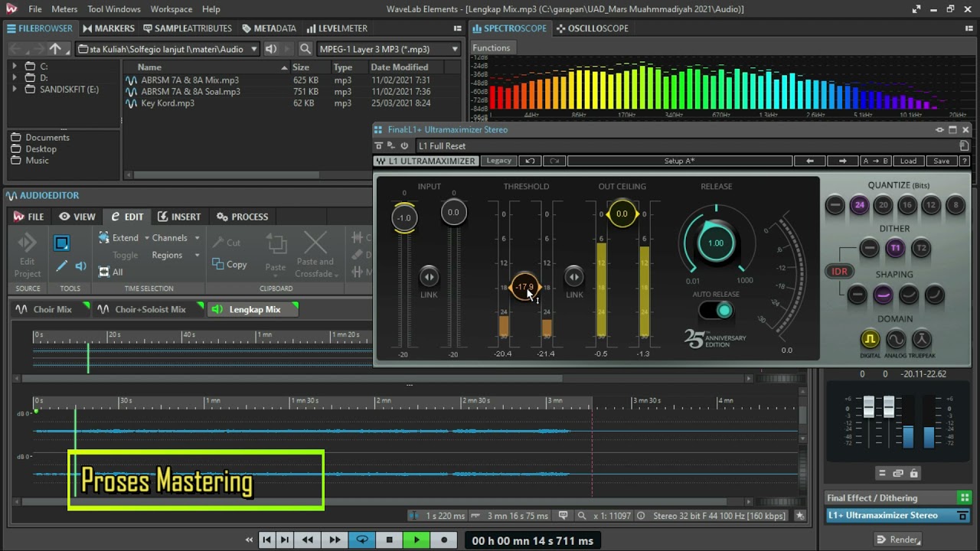The image size is (980, 551).
Task: Activate the Play speaker tool
Action: coord(81,266)
